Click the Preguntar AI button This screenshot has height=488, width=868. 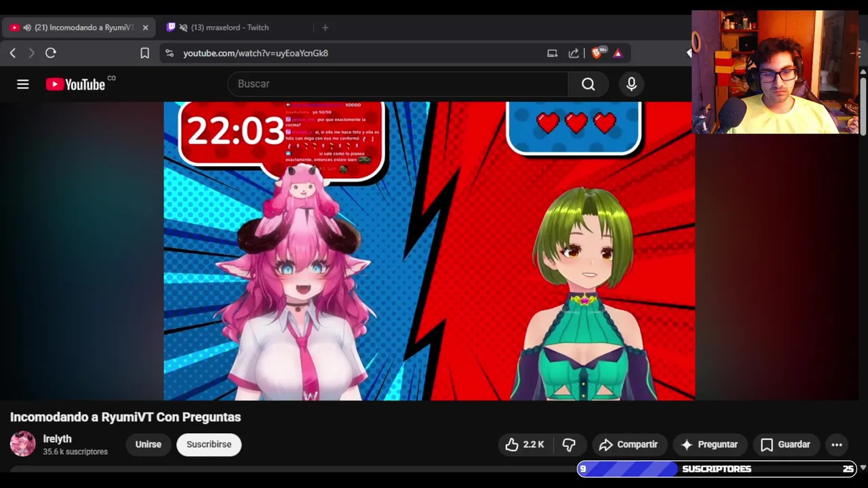point(709,445)
